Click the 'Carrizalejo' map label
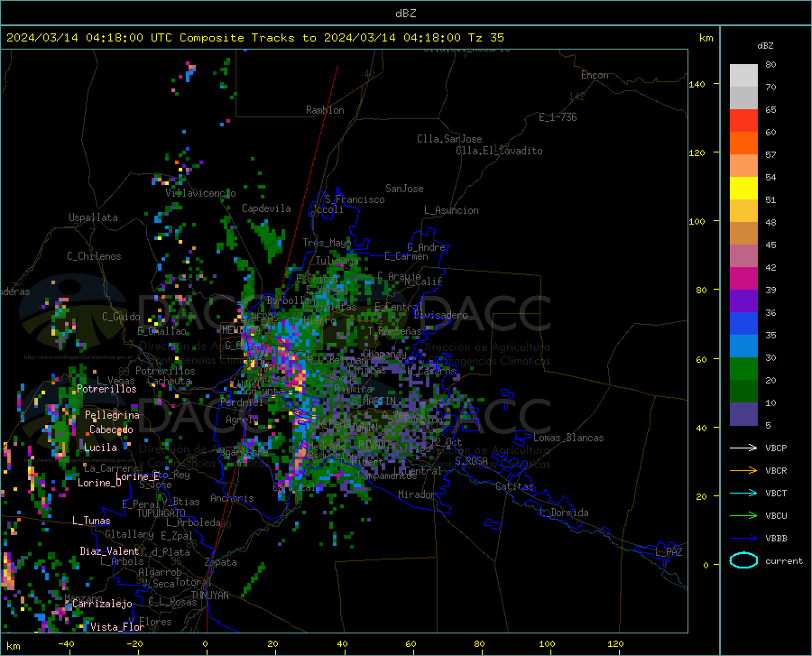Screen dimensions: 812x656 coord(103,604)
